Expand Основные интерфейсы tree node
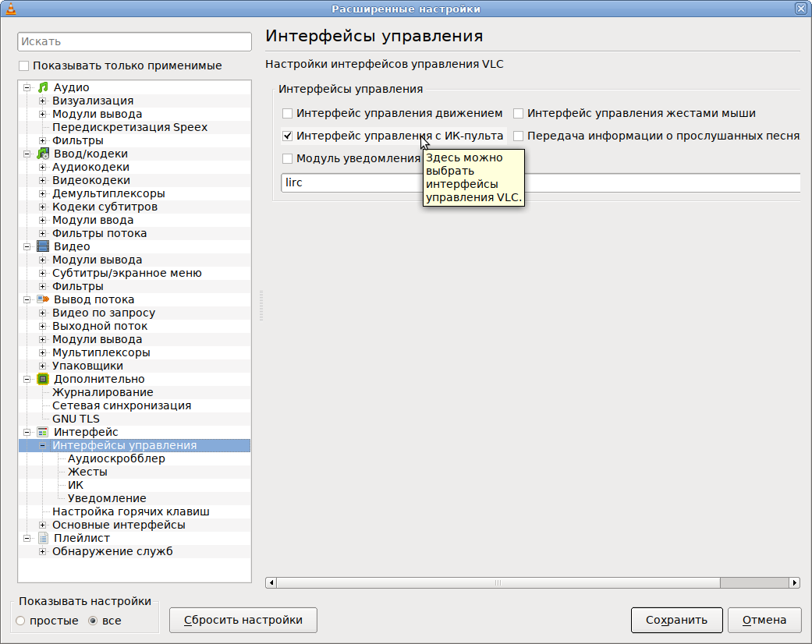This screenshot has width=812, height=644. click(42, 525)
